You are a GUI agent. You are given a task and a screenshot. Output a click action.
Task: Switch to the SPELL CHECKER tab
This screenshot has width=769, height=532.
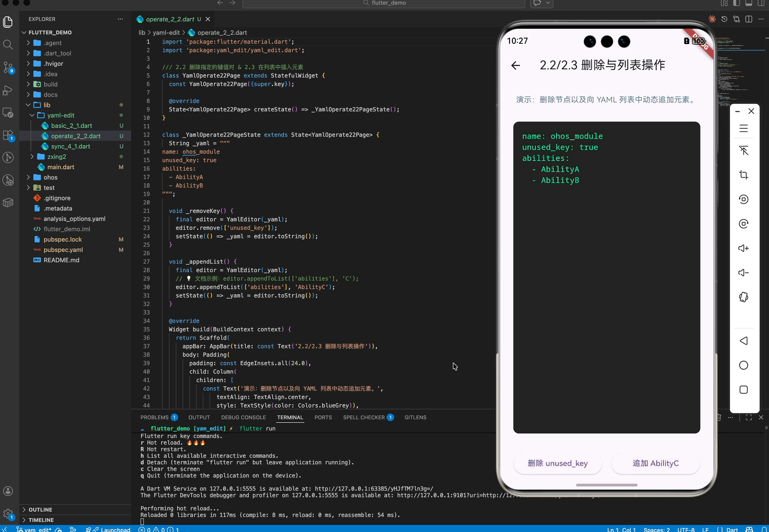368,417
